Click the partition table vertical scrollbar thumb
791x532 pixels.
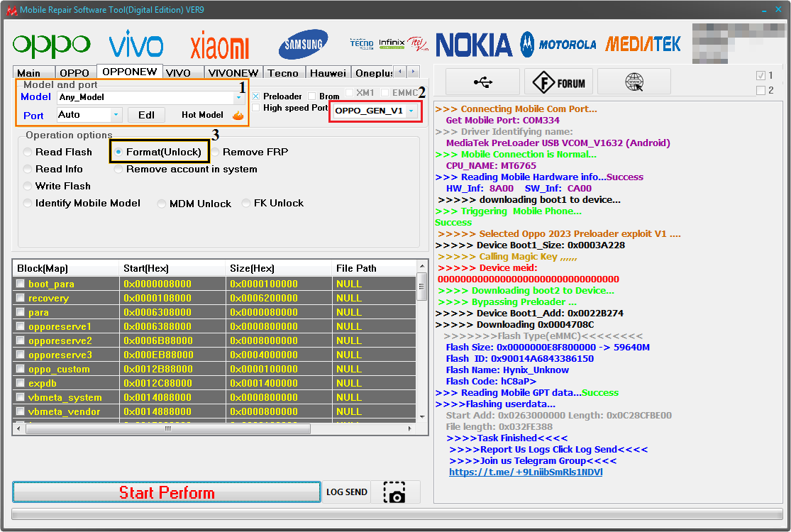point(422,287)
